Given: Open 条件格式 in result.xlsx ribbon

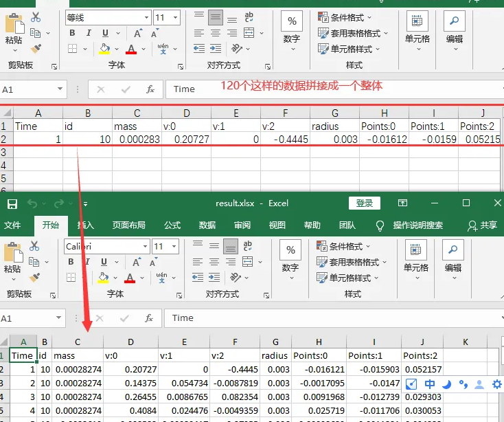Looking at the screenshot, I should point(343,246).
